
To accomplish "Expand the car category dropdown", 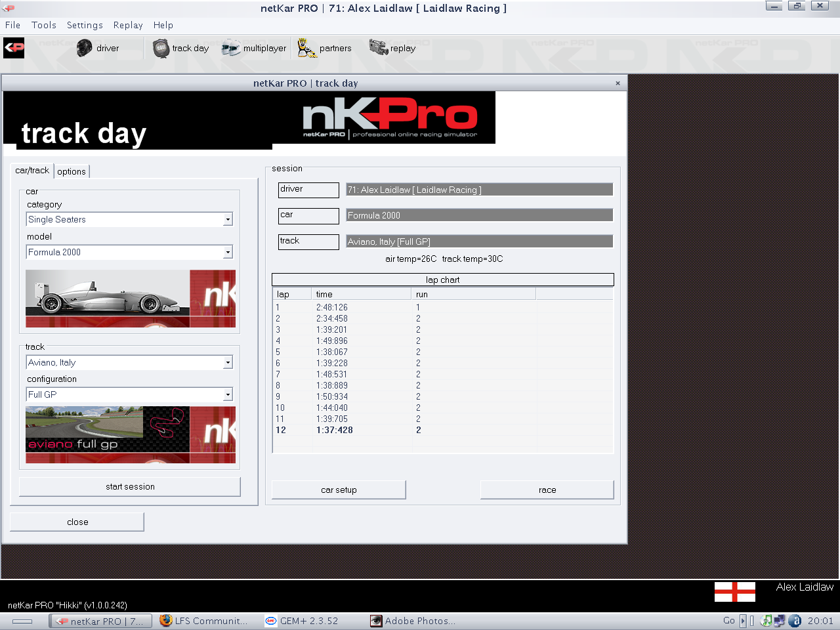I will coord(228,219).
